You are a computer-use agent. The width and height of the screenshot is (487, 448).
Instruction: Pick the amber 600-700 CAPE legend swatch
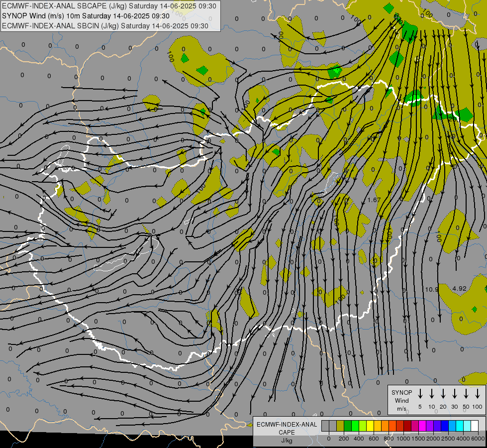[x=378, y=426]
